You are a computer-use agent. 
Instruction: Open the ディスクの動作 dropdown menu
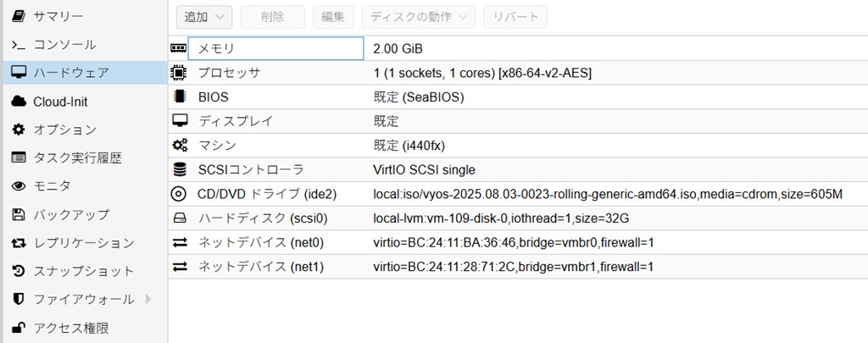(x=419, y=16)
